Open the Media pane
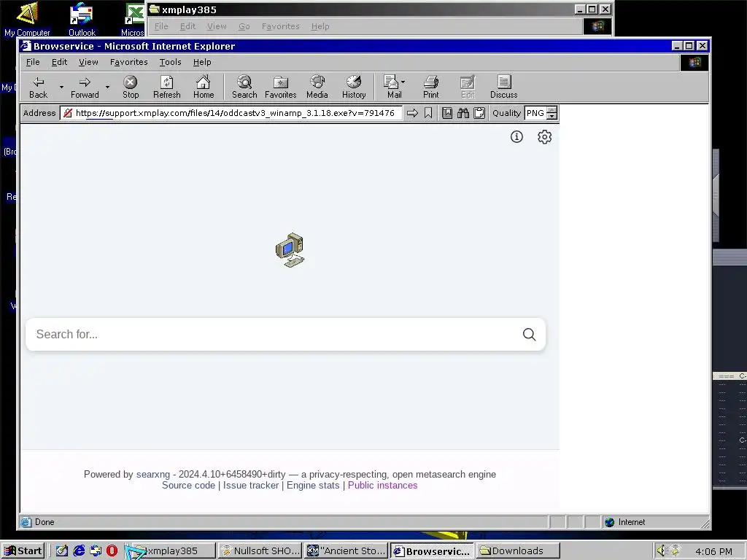This screenshot has width=747, height=560. click(x=317, y=87)
